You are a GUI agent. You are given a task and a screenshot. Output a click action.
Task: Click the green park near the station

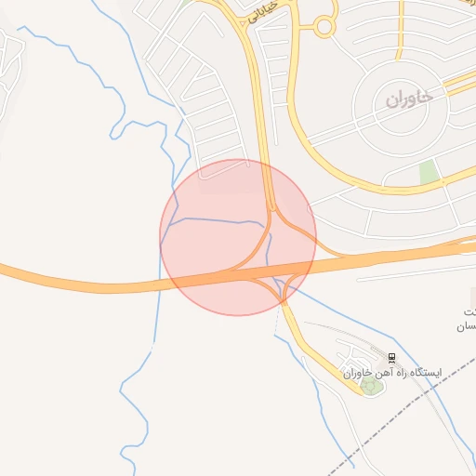[x=371, y=386]
